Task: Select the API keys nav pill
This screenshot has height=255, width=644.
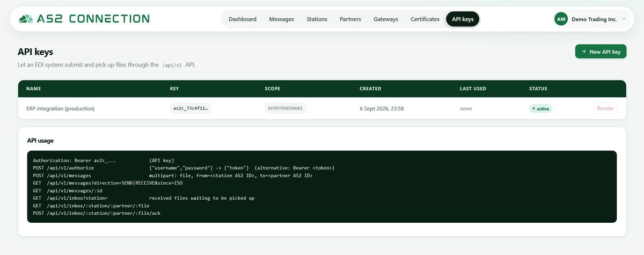Action: coord(463,19)
